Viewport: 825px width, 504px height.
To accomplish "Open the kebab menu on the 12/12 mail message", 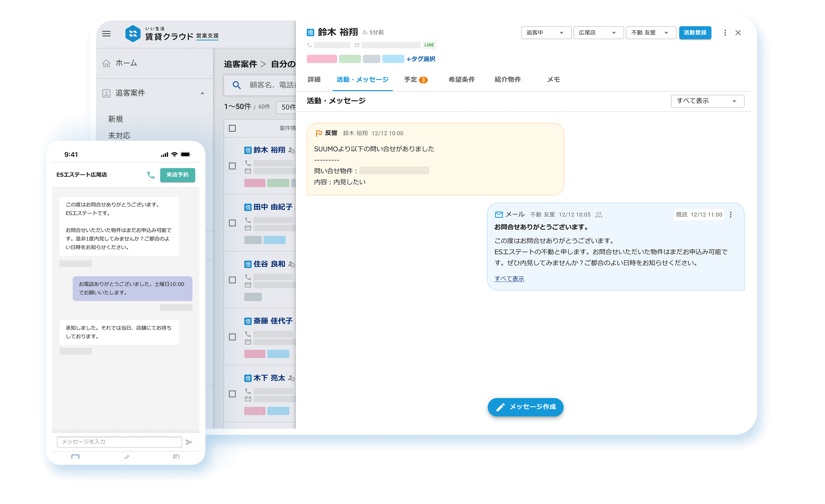I will (731, 214).
